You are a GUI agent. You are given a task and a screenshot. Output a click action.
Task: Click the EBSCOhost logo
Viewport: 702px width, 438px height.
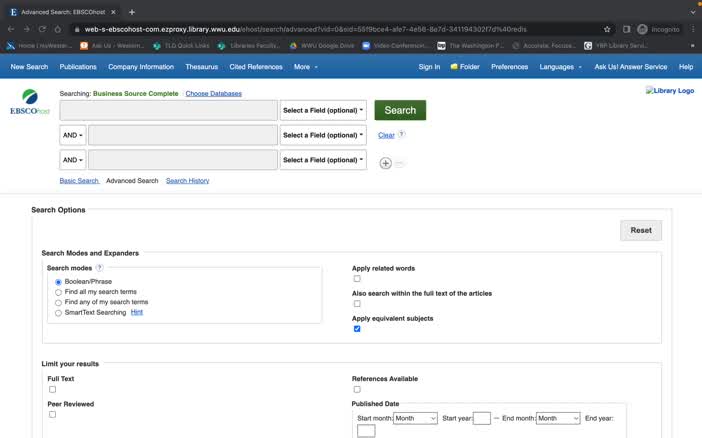pyautogui.click(x=29, y=102)
